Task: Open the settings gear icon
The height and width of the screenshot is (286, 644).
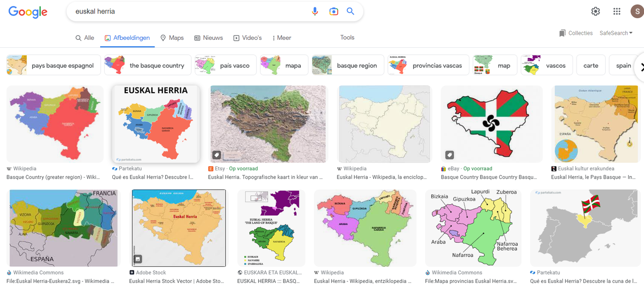Action: (596, 11)
